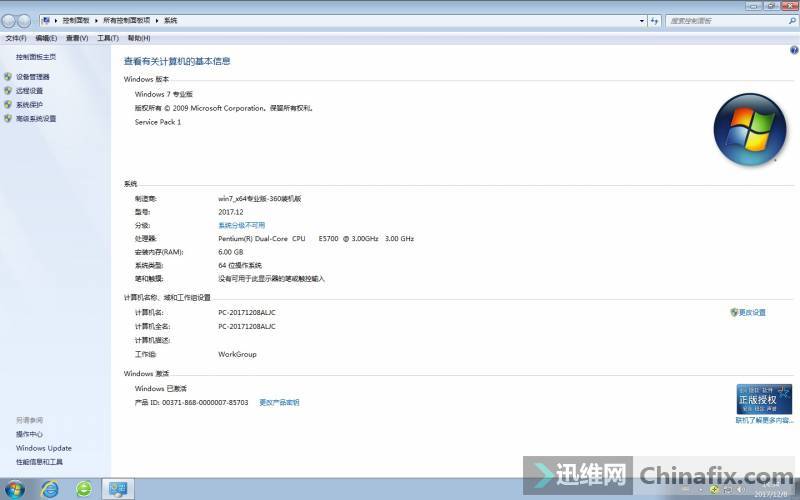Screen dimensions: 800x500
Task: Click the address bar refresh button
Action: [x=655, y=21]
